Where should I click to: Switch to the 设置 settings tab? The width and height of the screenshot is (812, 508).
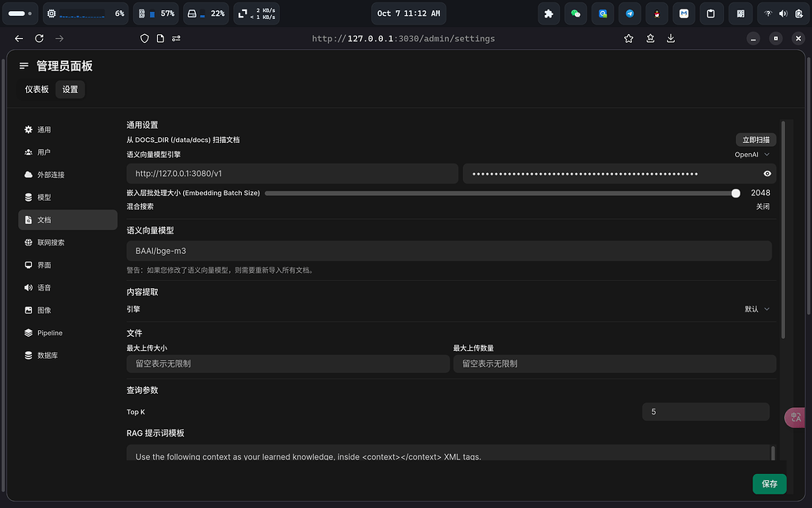click(x=70, y=89)
